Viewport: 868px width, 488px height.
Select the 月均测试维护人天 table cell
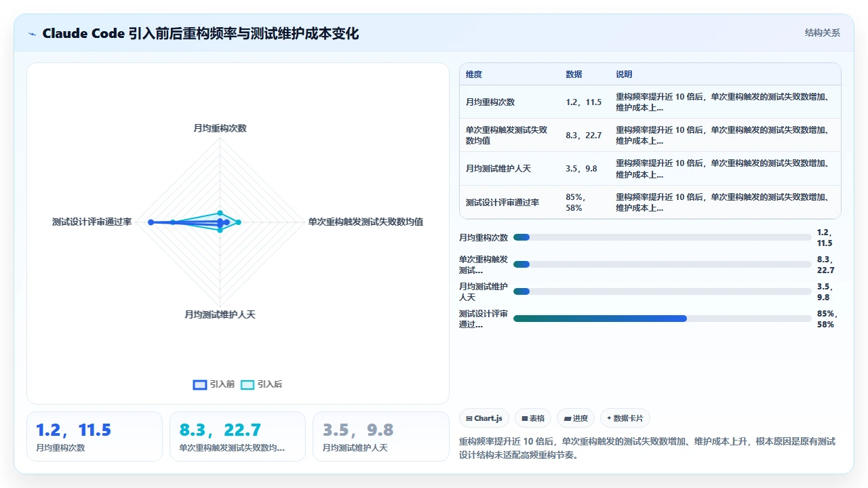(498, 169)
